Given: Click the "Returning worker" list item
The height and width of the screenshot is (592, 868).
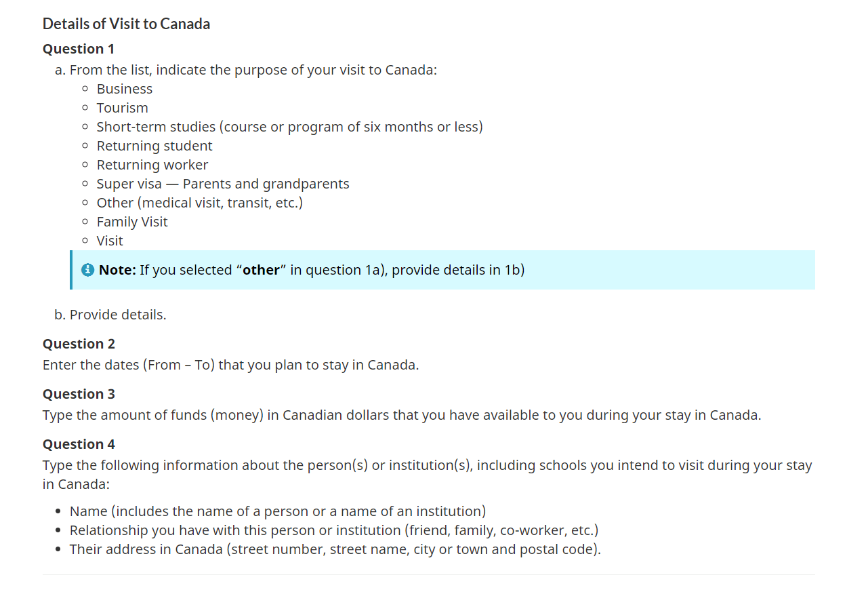Looking at the screenshot, I should click(152, 165).
